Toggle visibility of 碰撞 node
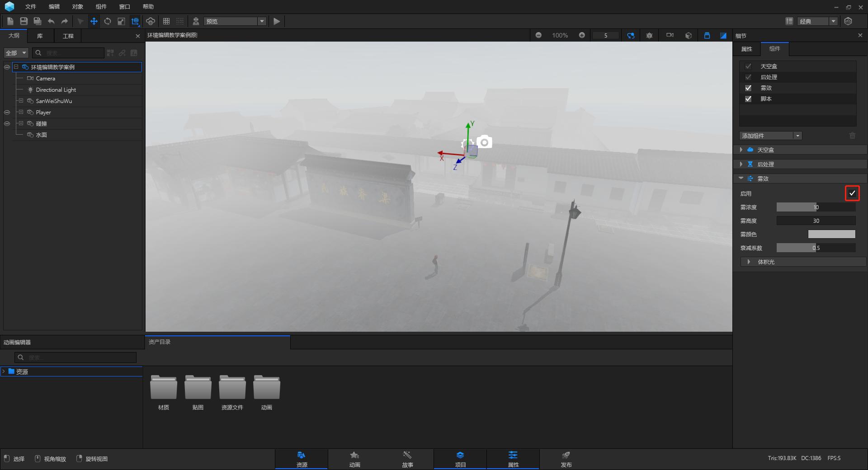 point(7,123)
